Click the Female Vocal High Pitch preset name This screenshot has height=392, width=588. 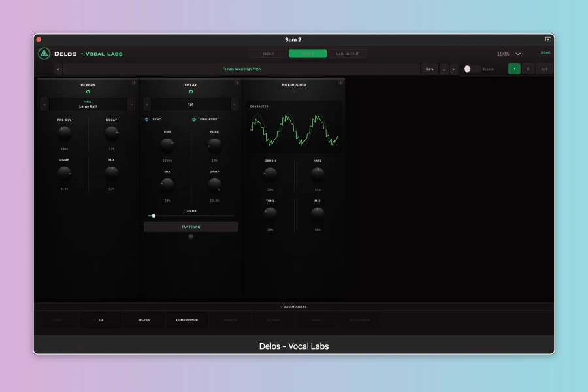[242, 69]
